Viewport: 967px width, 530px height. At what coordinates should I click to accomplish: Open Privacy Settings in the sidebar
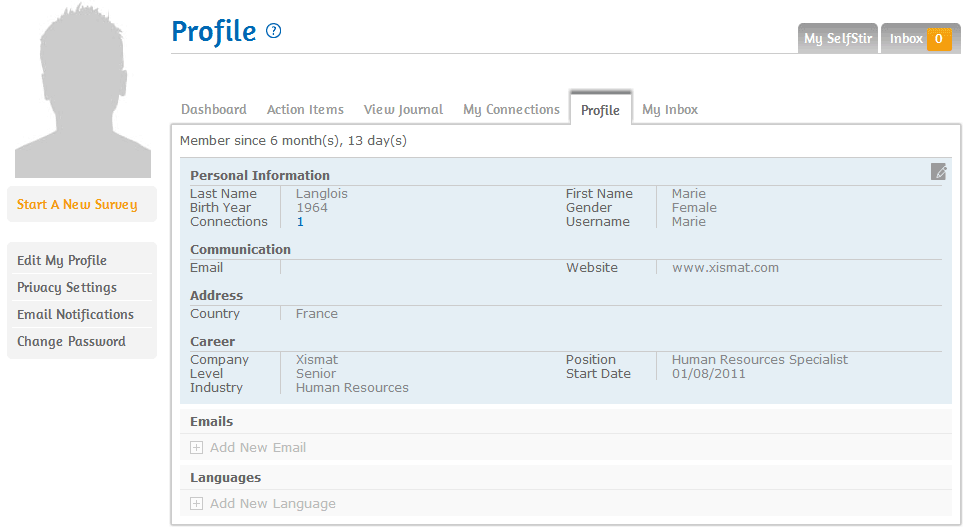pos(67,288)
